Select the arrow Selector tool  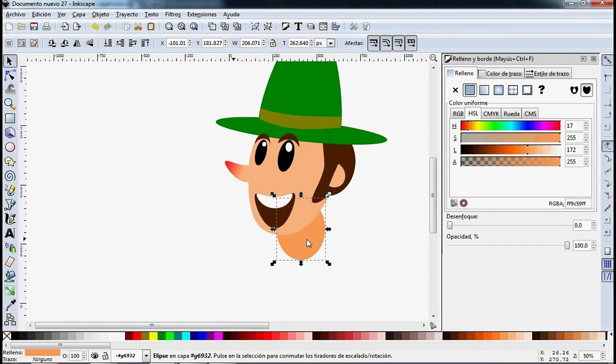coord(9,61)
